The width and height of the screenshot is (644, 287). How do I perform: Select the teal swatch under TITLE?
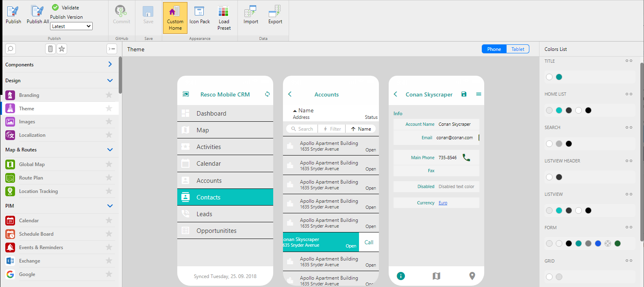click(559, 77)
